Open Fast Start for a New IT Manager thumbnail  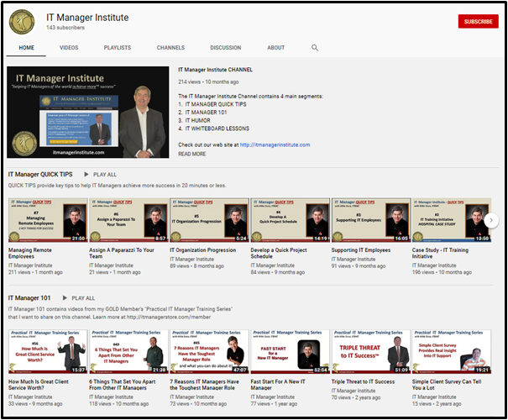point(290,352)
